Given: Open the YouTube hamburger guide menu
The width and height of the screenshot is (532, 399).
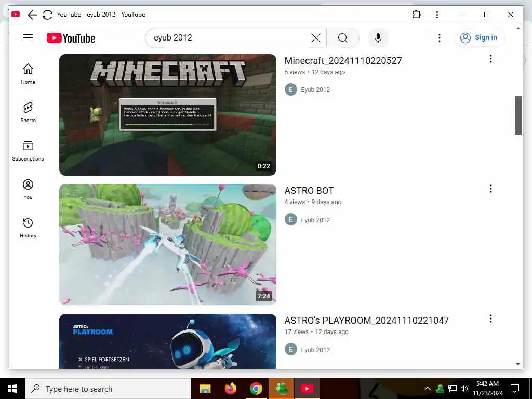Looking at the screenshot, I should (28, 37).
